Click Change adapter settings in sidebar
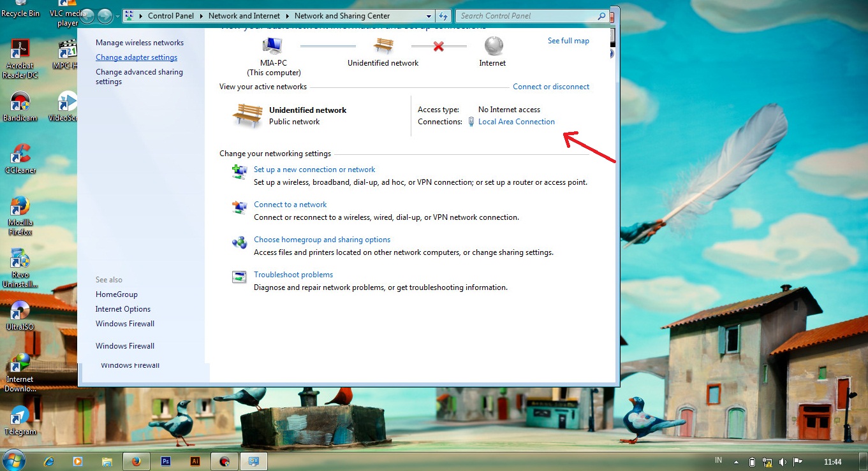 pyautogui.click(x=136, y=57)
